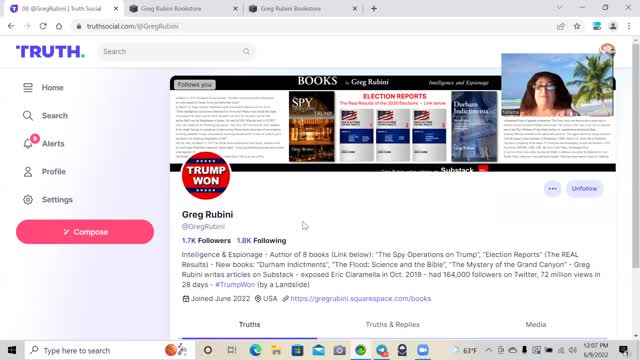Open a new browser tab with the plus button
The image size is (640, 360).
(374, 9)
